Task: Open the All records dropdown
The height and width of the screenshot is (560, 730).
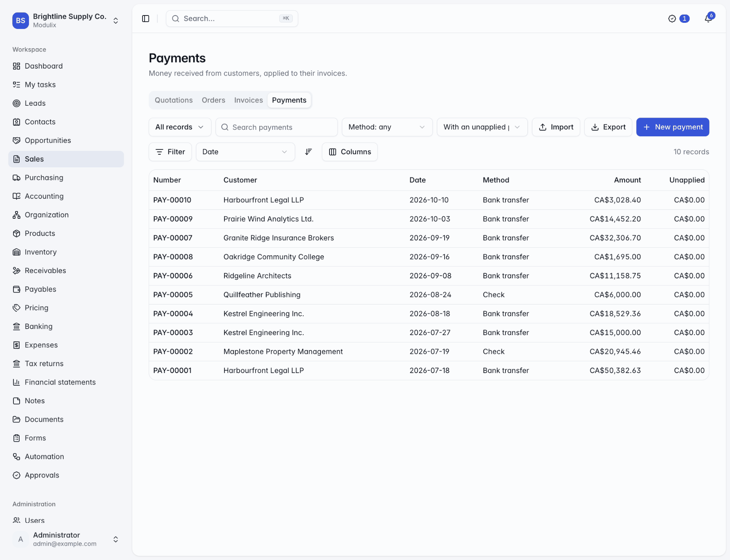Action: tap(180, 127)
